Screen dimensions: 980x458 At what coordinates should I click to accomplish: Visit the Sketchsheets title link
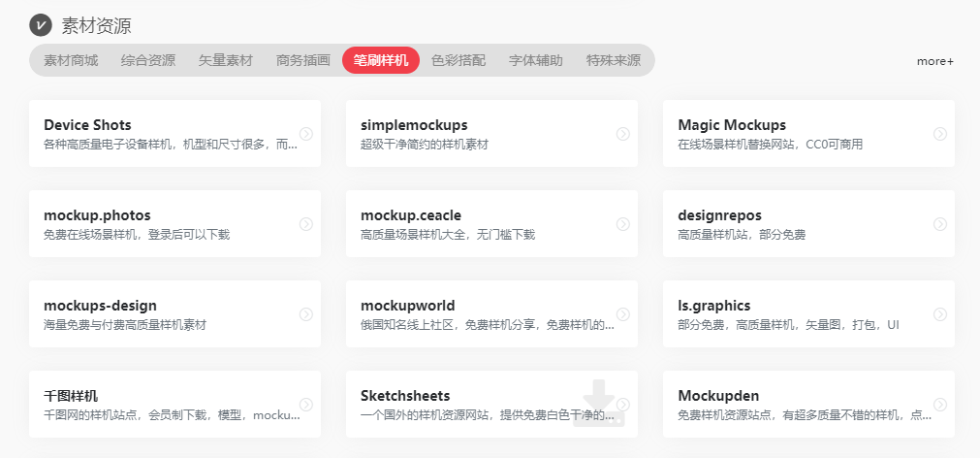[405, 396]
